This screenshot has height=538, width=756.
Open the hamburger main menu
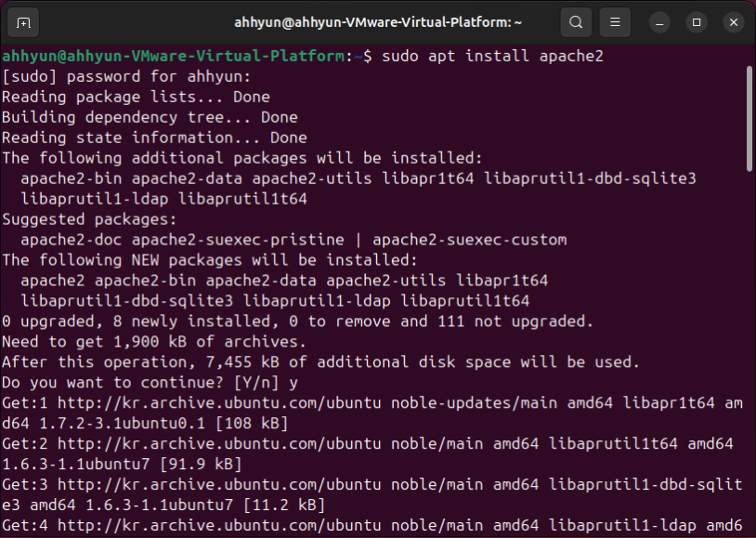[615, 22]
